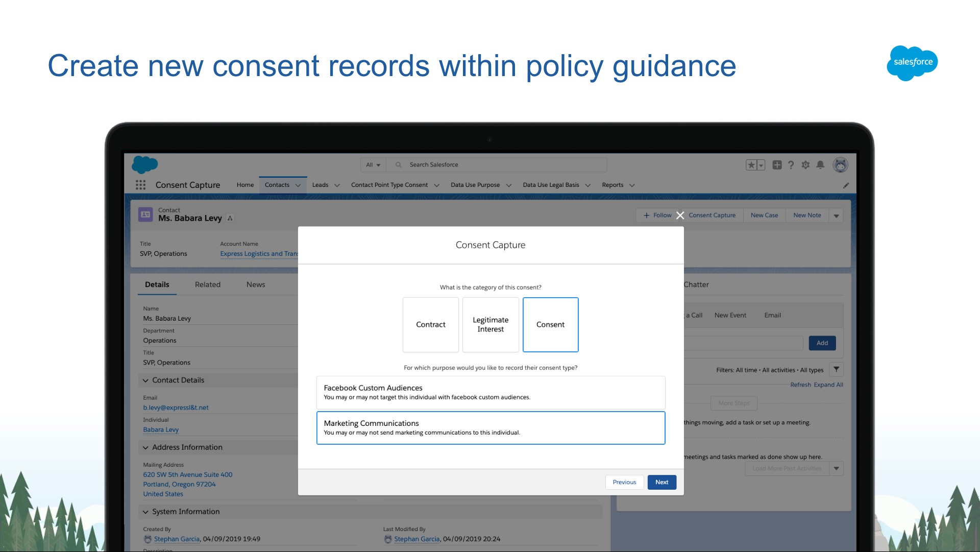Open the Astro avatar profile menu
The image size is (980, 552).
(x=840, y=164)
